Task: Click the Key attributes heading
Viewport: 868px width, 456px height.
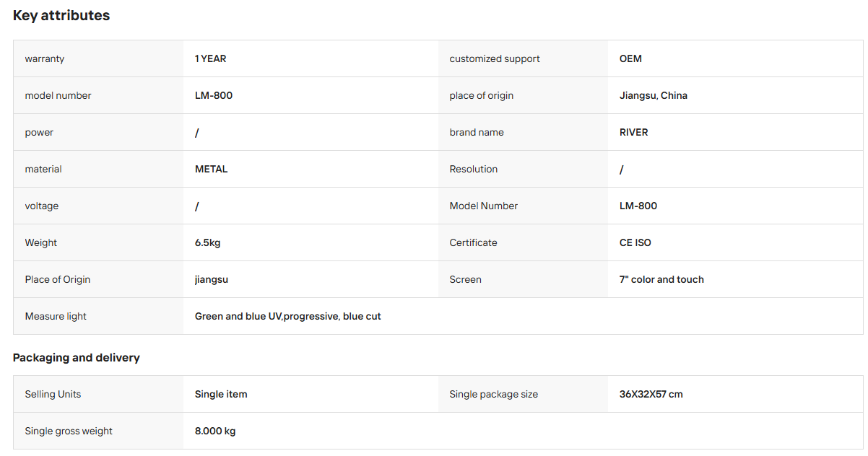Action: pos(61,15)
